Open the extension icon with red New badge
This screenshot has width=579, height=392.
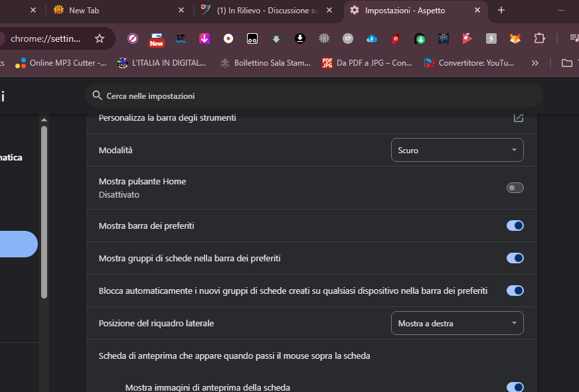click(156, 39)
